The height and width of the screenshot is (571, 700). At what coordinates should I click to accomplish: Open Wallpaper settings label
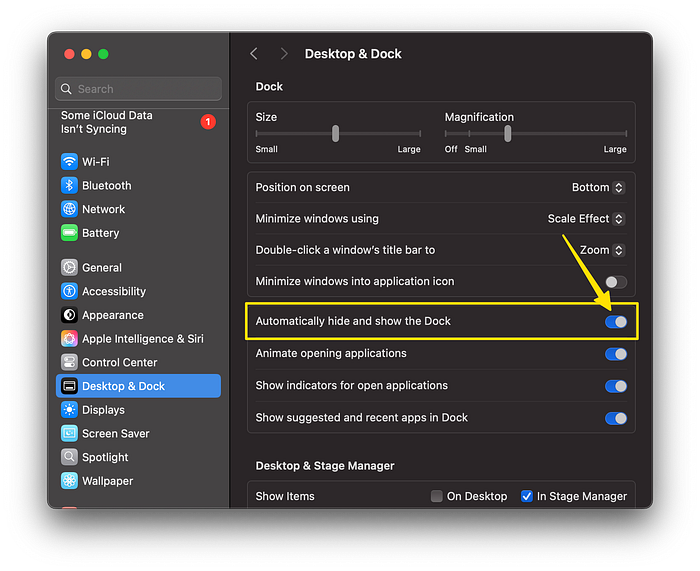click(x=108, y=481)
